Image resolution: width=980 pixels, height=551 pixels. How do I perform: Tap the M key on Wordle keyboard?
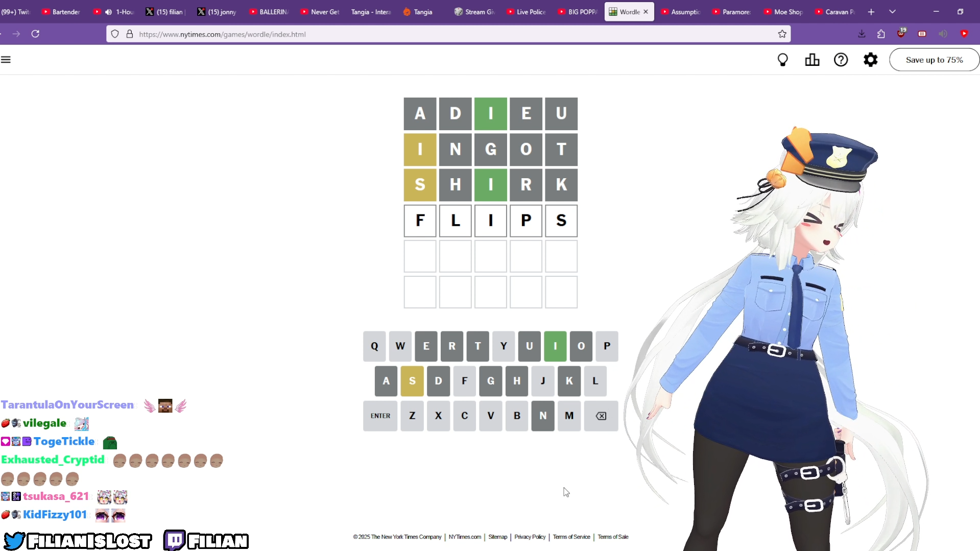(x=569, y=416)
